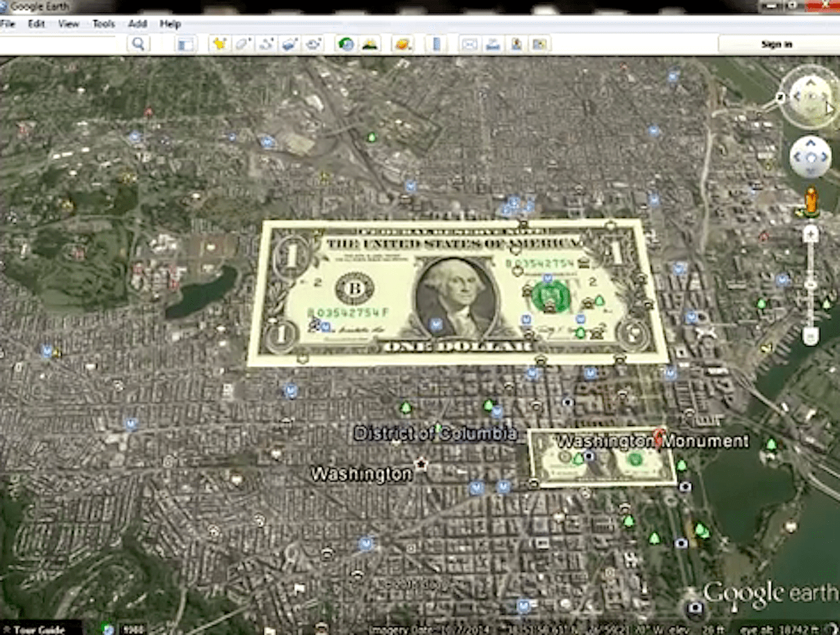Click the orange Street View pegman

pos(810,202)
